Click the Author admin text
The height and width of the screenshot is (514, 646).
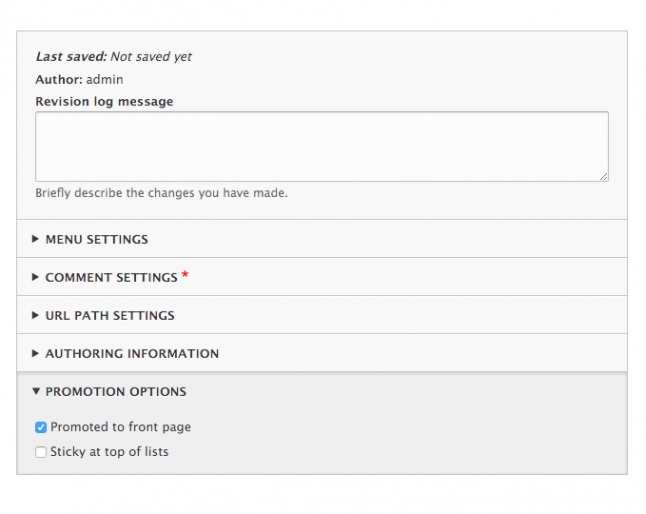pyautogui.click(x=79, y=79)
